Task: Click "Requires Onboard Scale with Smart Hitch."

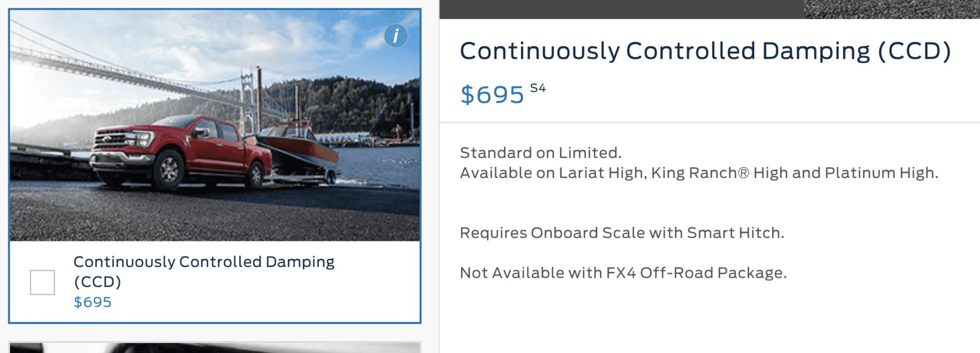Action: [622, 233]
